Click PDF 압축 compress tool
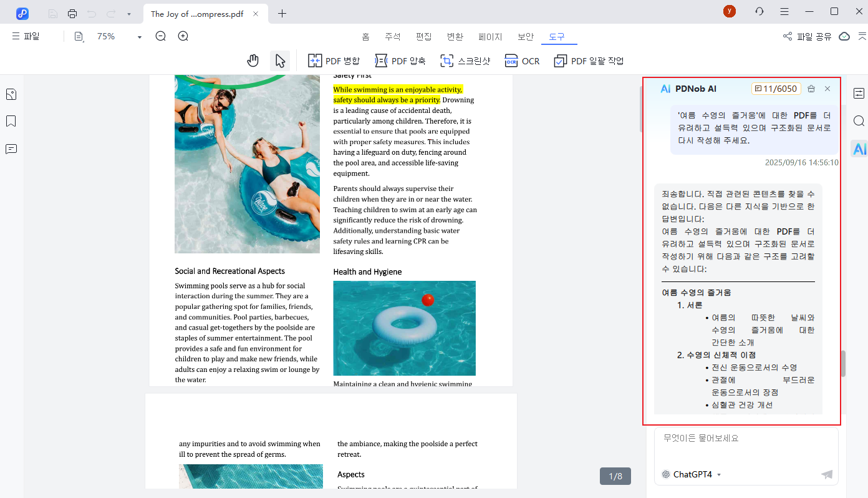Viewport: 868px width, 498px height. [400, 61]
